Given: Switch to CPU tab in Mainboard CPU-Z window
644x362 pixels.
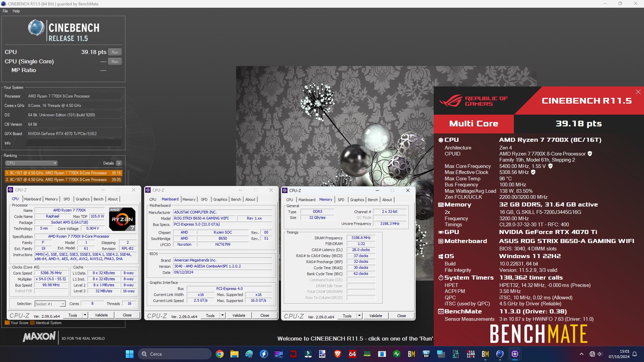Looking at the screenshot, I should [x=153, y=199].
